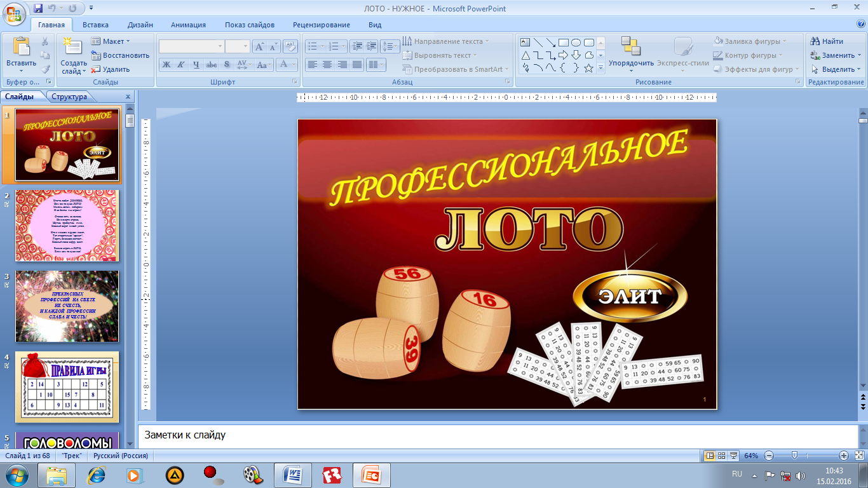This screenshot has height=488, width=868.
Task: Switch to the Структура outline tab
Action: pyautogui.click(x=69, y=97)
